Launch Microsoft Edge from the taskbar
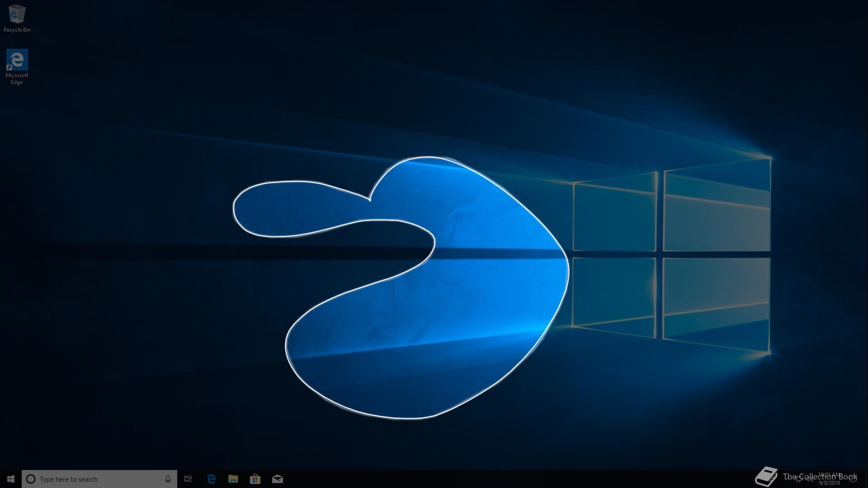Screen dimensions: 868x488 211,479
